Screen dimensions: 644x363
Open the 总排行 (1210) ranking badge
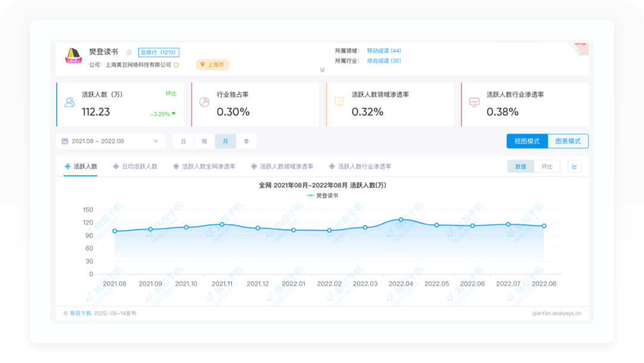[159, 52]
